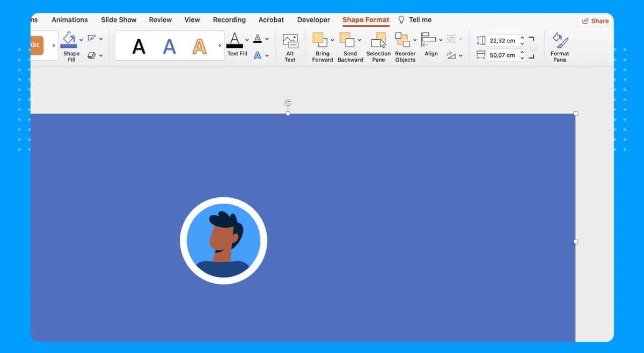Open the Shape Fill color dropdown

[x=81, y=40]
